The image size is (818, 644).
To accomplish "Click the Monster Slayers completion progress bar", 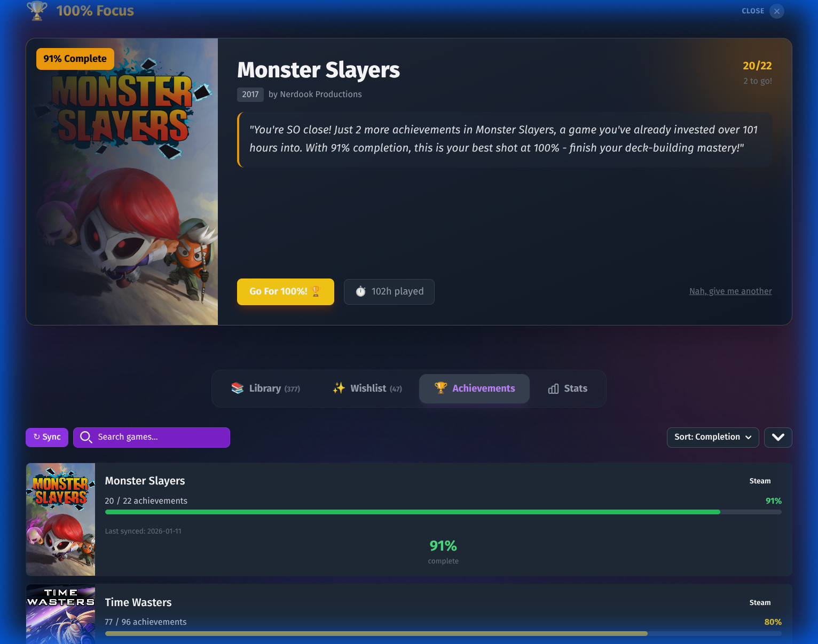I will (443, 512).
